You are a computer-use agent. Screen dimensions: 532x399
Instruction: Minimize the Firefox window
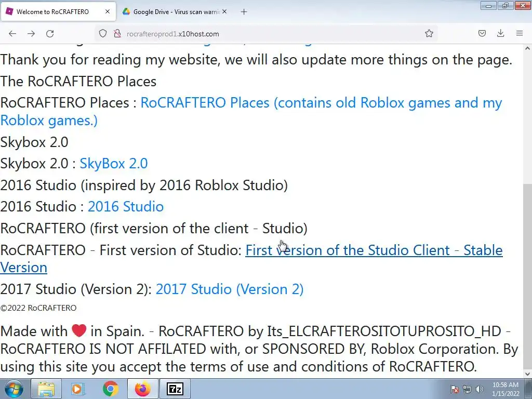(x=488, y=5)
